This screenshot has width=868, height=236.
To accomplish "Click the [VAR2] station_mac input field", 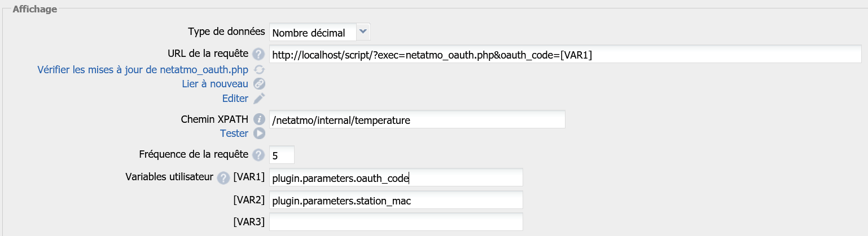I will [396, 200].
